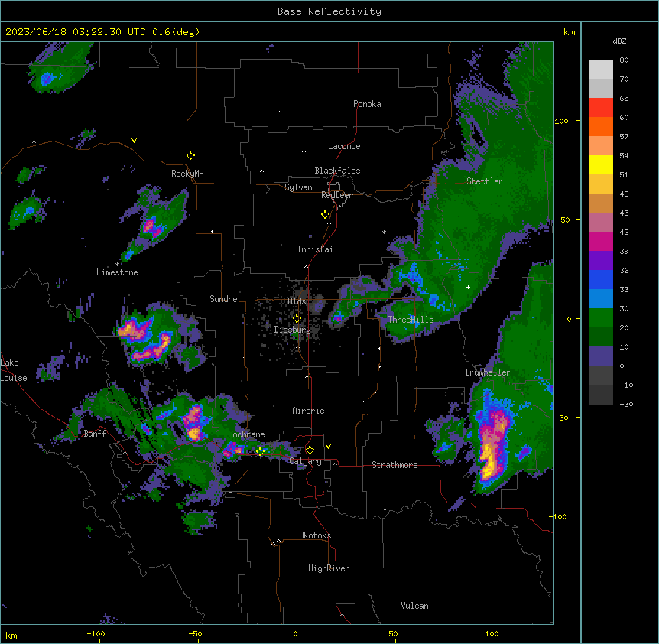
Task: Click the Olds town label
Action: coord(297,301)
